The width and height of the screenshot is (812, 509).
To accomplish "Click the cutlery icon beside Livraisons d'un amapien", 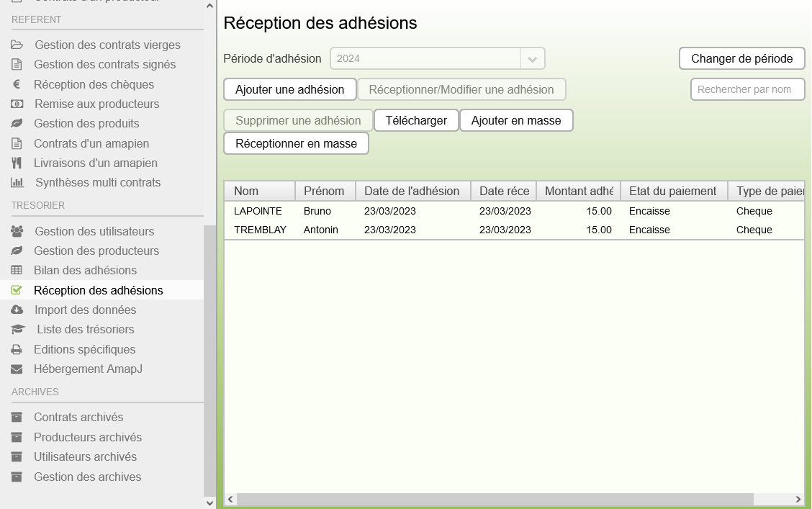I will 17,163.
